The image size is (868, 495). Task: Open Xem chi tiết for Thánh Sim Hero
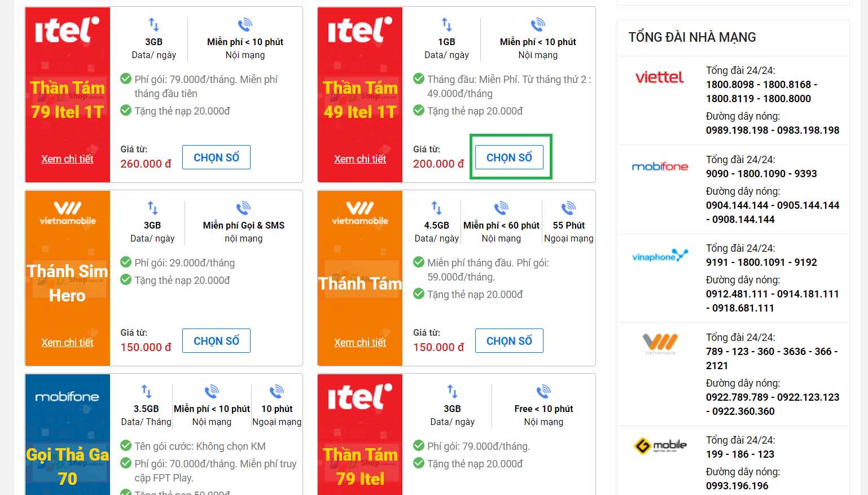click(x=67, y=342)
